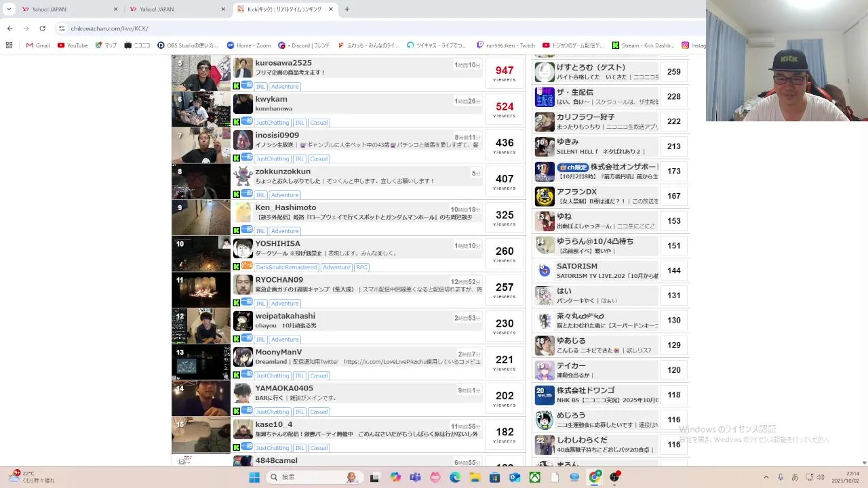Image resolution: width=868 pixels, height=488 pixels.
Task: Open the YouTube bookmark
Action: point(73,45)
